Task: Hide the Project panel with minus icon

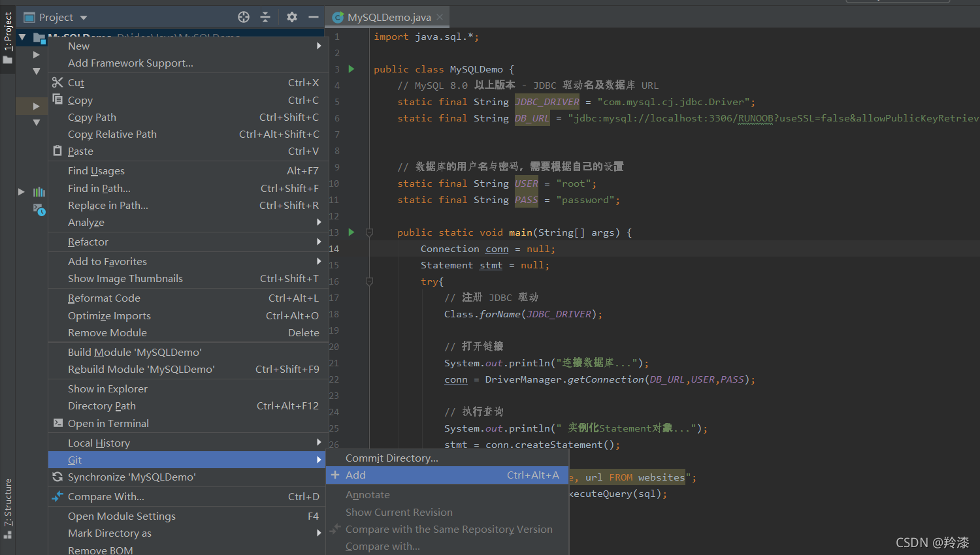Action: click(314, 17)
